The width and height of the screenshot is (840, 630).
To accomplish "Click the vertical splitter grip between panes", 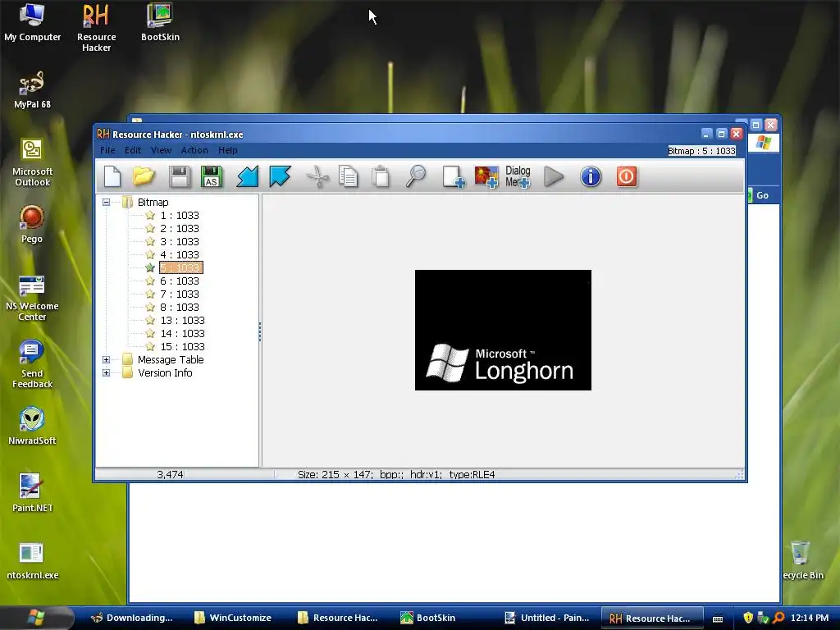I will coord(260,331).
